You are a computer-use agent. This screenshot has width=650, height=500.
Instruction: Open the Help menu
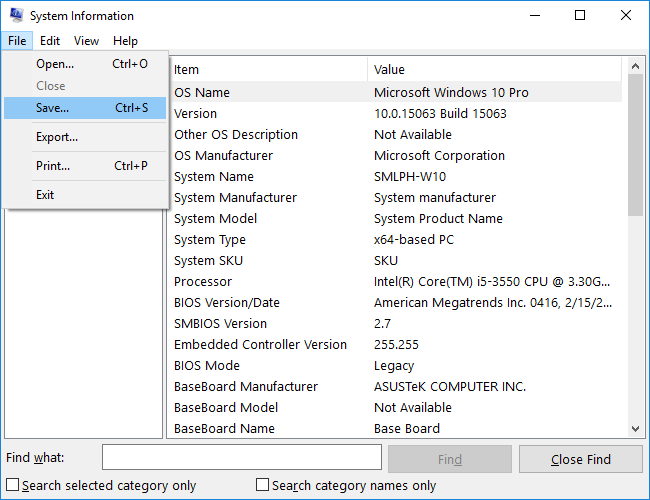pyautogui.click(x=125, y=41)
